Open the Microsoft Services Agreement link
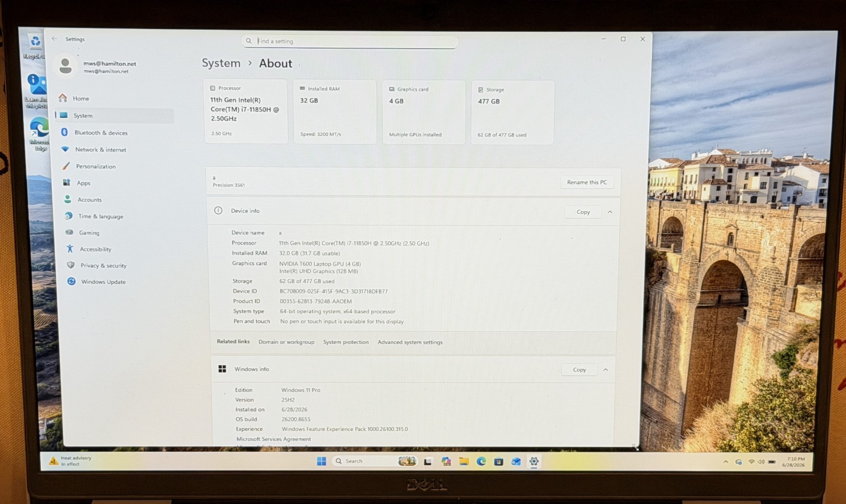 273,439
